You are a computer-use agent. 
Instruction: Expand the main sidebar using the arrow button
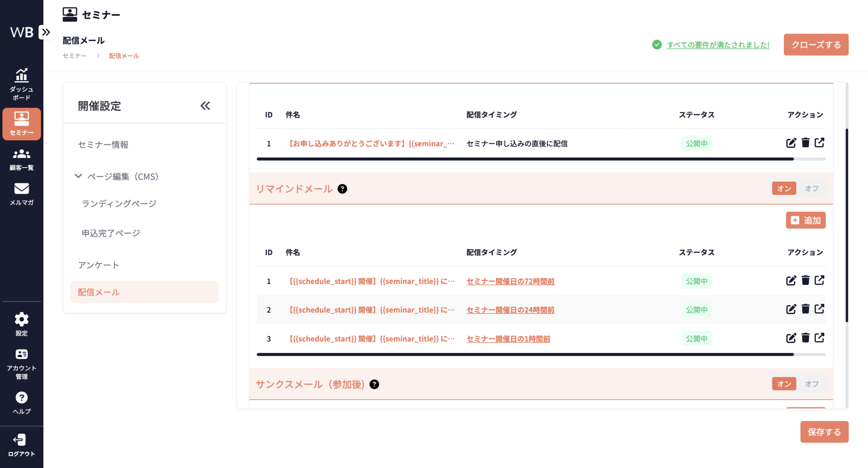coord(46,32)
